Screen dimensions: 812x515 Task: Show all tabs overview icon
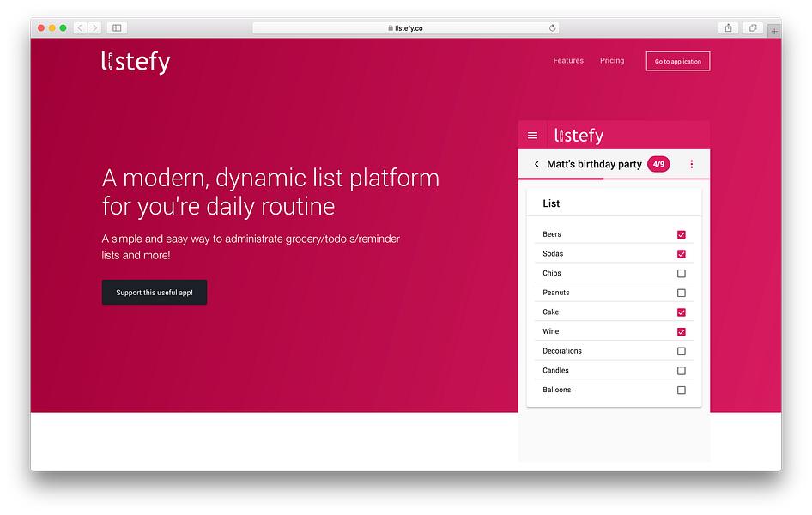[x=753, y=28]
